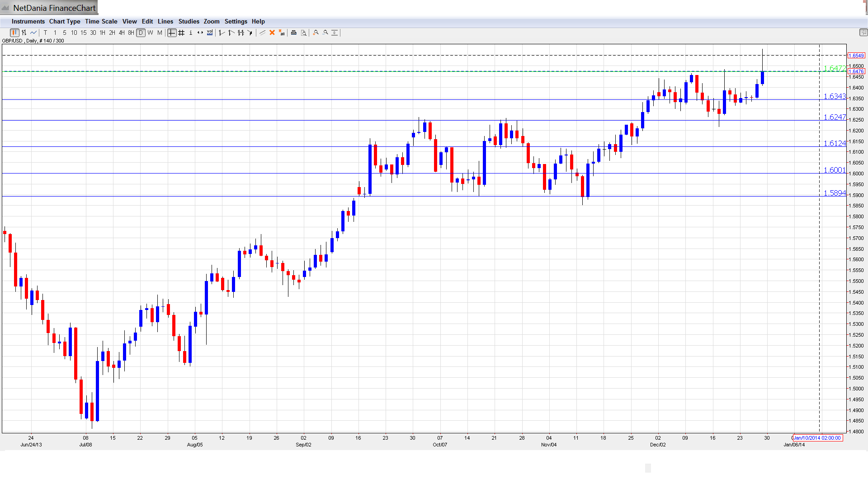Toggle the grid lines icon
Screen dimensions: 868x488
click(181, 33)
